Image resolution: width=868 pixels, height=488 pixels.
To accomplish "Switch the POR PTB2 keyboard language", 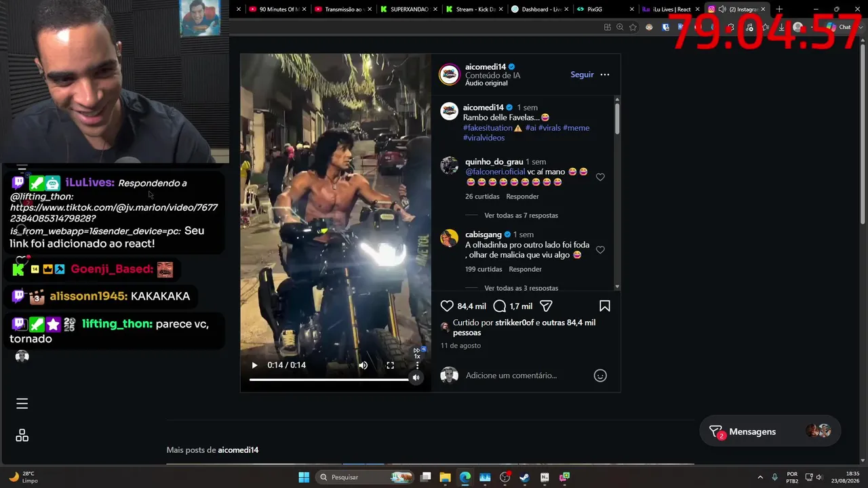I will tap(792, 477).
